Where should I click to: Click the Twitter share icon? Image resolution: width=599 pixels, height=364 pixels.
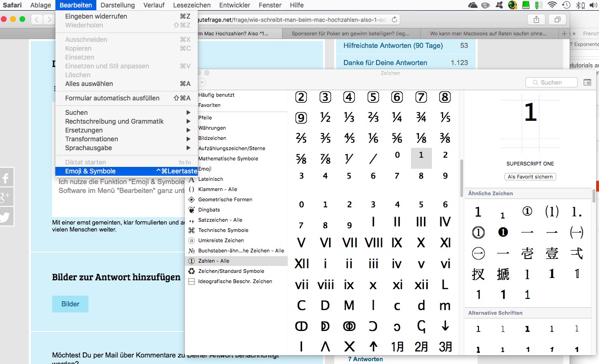coord(6,217)
